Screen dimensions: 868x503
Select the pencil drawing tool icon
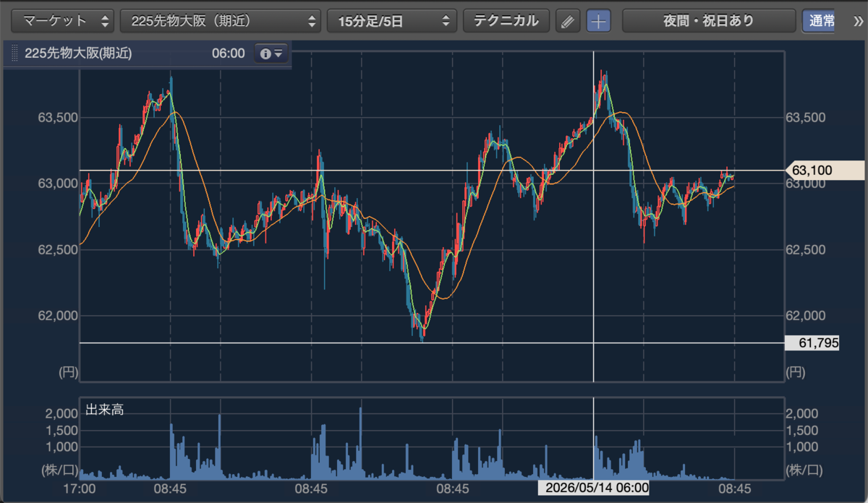568,21
